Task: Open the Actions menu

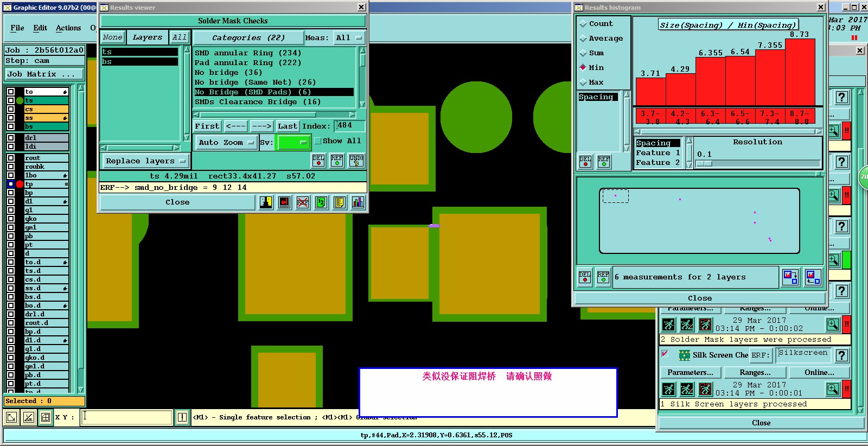Action: pyautogui.click(x=68, y=28)
